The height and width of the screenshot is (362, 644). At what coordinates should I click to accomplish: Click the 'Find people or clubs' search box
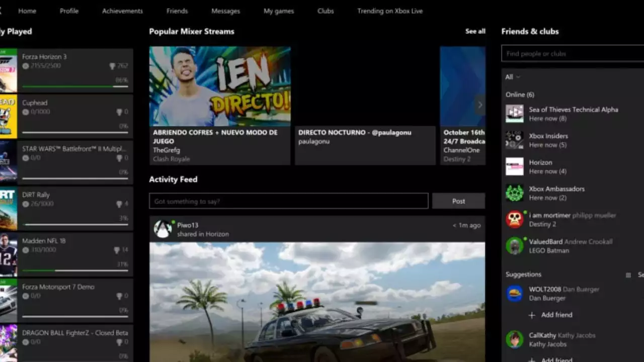tap(573, 54)
